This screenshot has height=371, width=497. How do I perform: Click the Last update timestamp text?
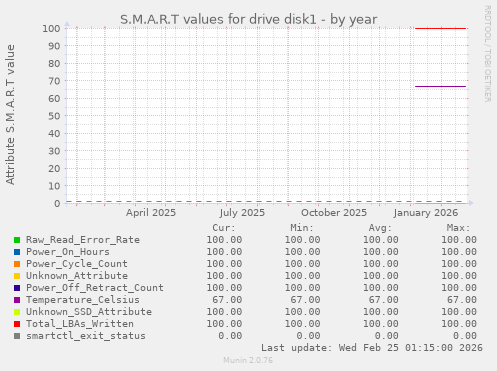[372, 348]
